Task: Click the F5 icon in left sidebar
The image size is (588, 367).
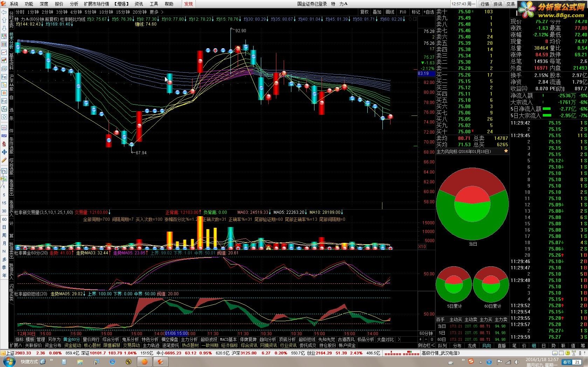Action: (x=4, y=171)
